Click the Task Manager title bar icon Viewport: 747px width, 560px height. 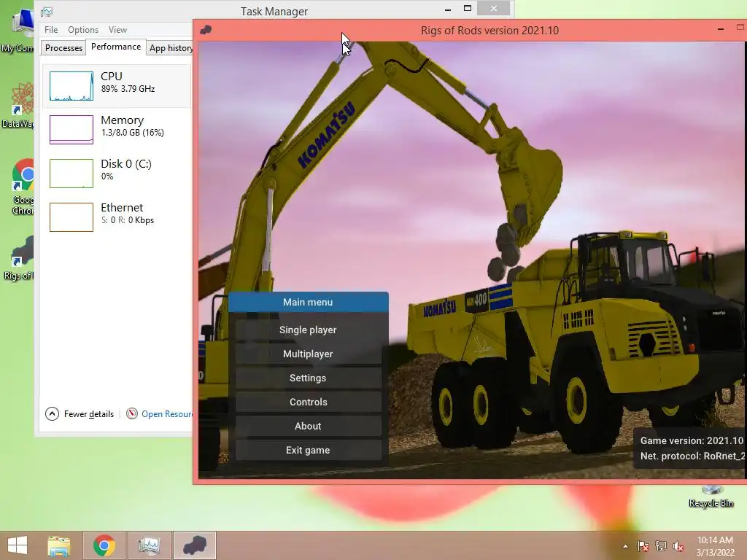coord(47,12)
